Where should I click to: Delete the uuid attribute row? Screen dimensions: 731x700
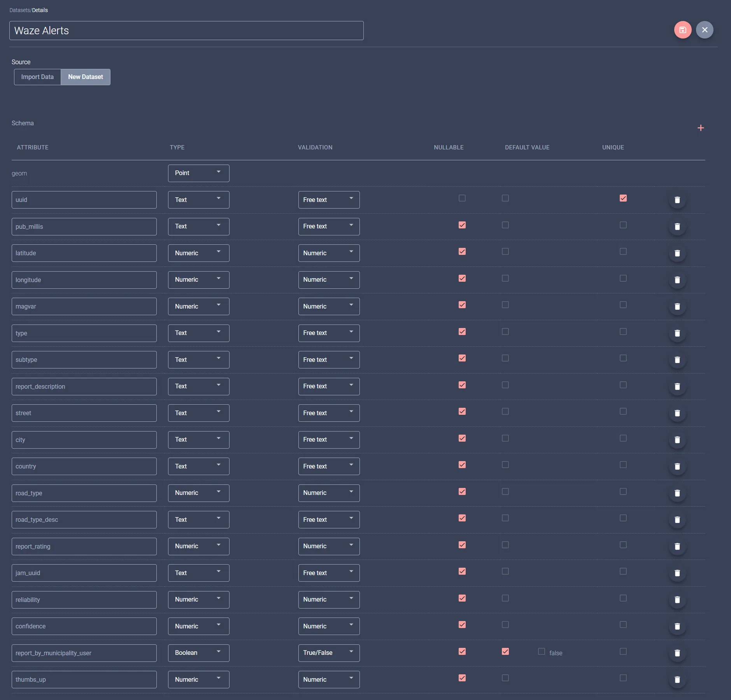677,200
